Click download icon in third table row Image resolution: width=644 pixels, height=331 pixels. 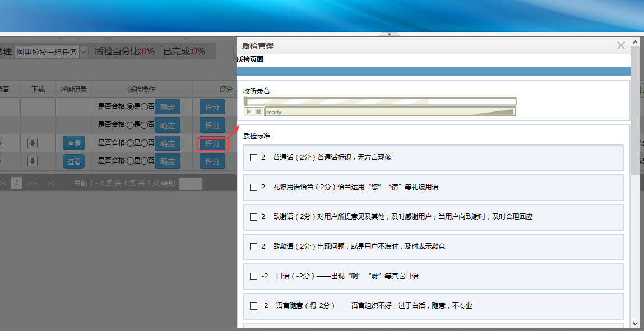[x=33, y=143]
